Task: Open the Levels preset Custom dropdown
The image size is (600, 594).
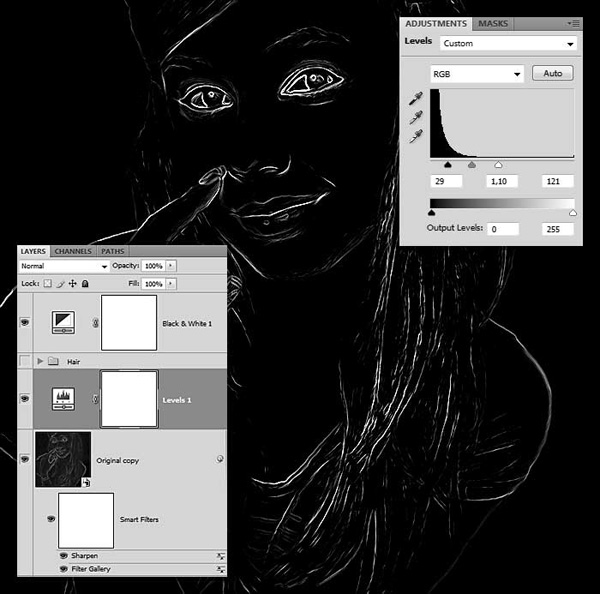Action: pyautogui.click(x=508, y=44)
